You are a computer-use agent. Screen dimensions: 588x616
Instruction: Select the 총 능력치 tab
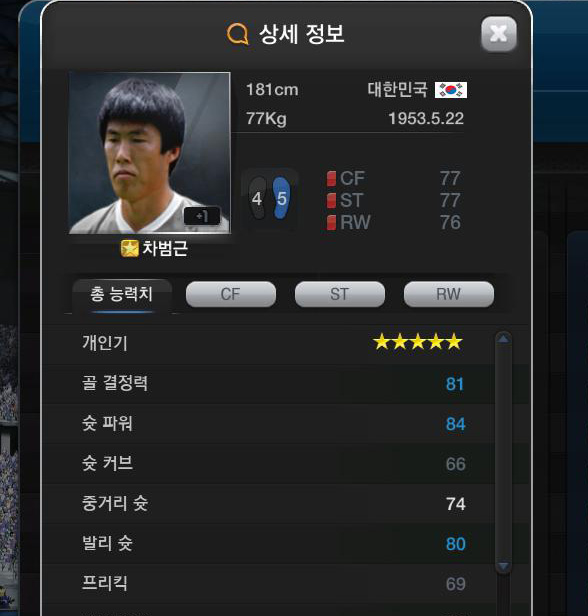click(121, 295)
